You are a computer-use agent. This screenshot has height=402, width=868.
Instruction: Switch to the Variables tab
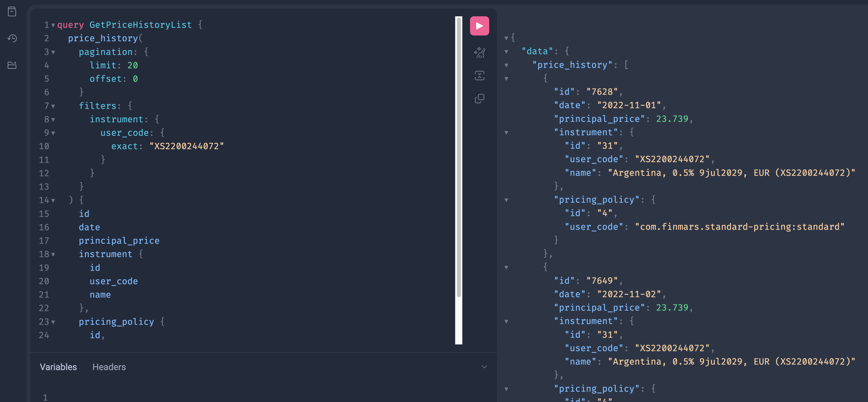(58, 367)
